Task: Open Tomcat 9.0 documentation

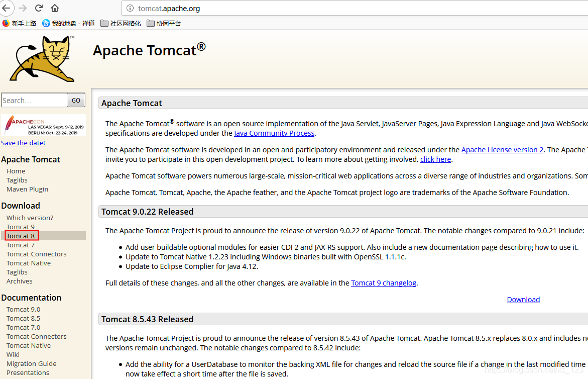Action: 23,309
